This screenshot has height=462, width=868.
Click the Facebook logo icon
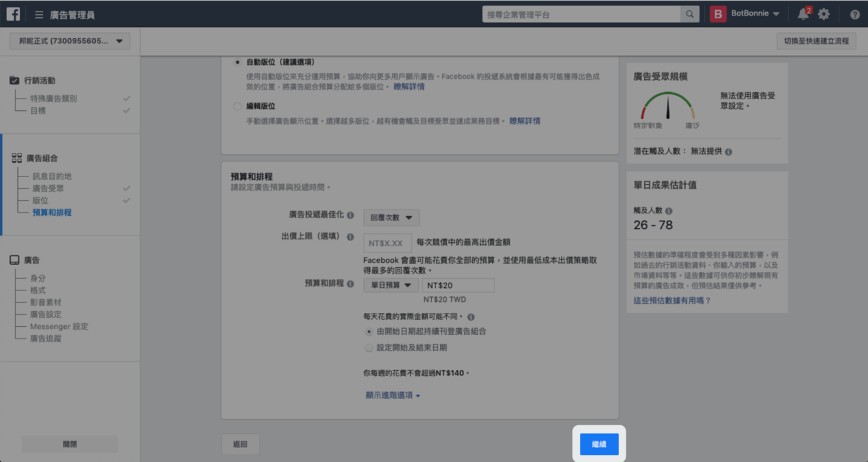click(13, 14)
